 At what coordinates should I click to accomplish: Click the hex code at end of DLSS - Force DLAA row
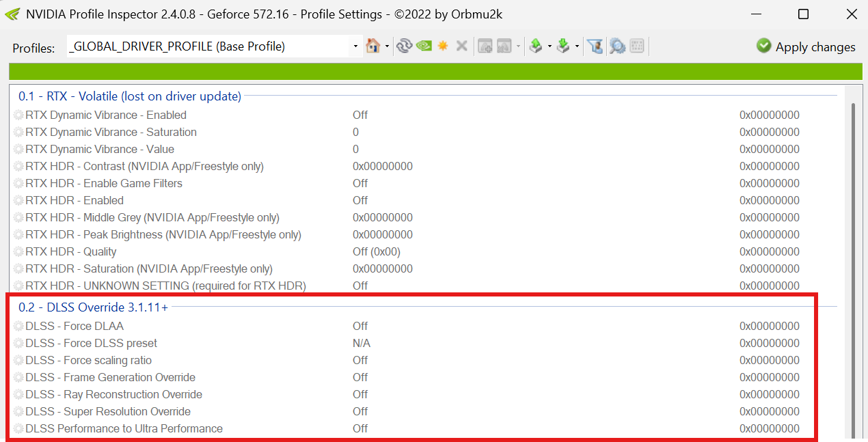click(x=770, y=326)
